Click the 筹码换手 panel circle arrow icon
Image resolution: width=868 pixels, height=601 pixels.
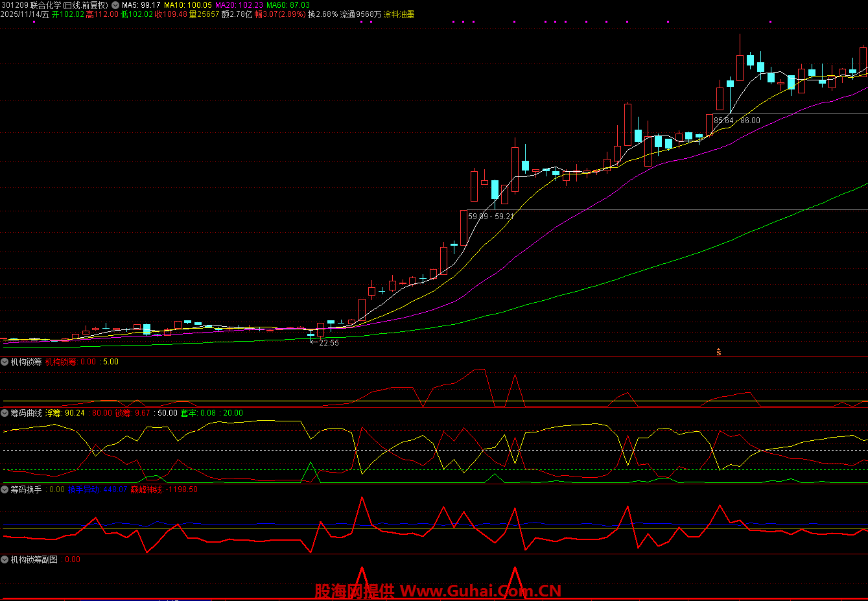tap(5, 489)
